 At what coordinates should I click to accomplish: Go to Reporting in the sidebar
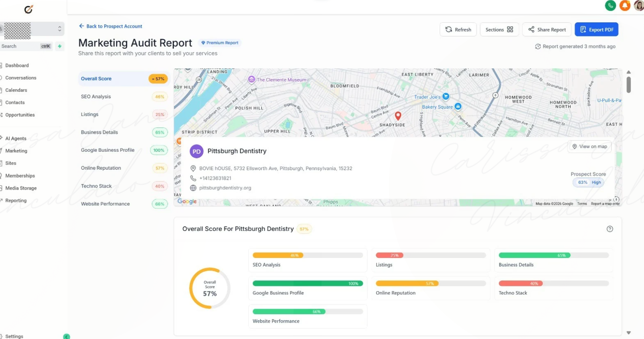tap(16, 200)
